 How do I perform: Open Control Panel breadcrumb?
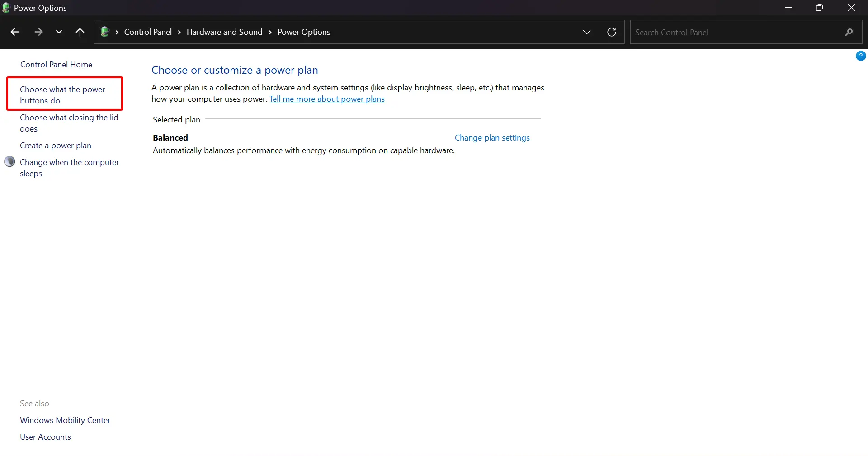(148, 32)
